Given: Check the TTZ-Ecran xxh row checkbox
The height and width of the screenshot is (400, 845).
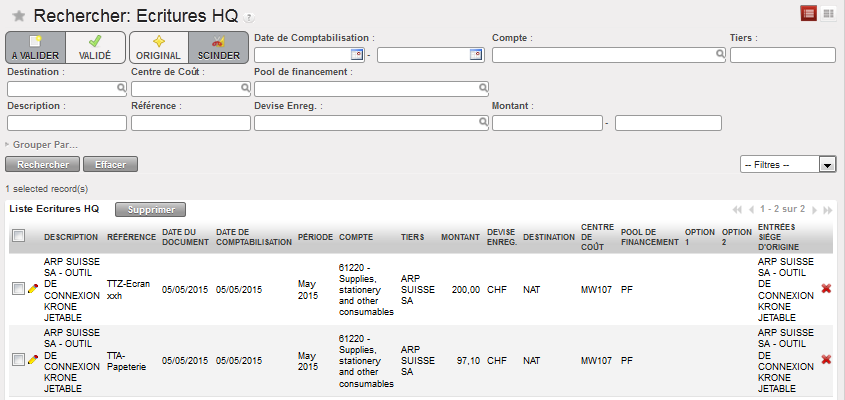Looking at the screenshot, I should tap(18, 289).
